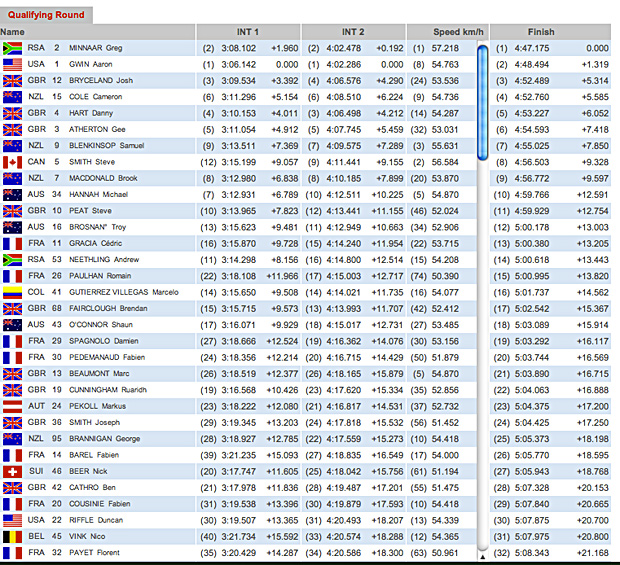Viewport: 620px width, 565px height.
Task: Click the Belgian flag next to VINK Nico
Action: [14, 537]
